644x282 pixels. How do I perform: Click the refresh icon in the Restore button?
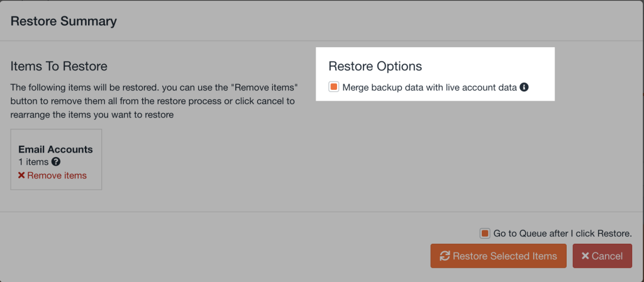(445, 256)
